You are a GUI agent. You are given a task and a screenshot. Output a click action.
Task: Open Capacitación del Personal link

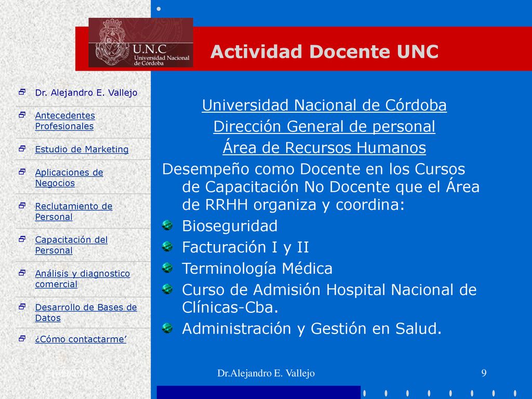pos(71,245)
